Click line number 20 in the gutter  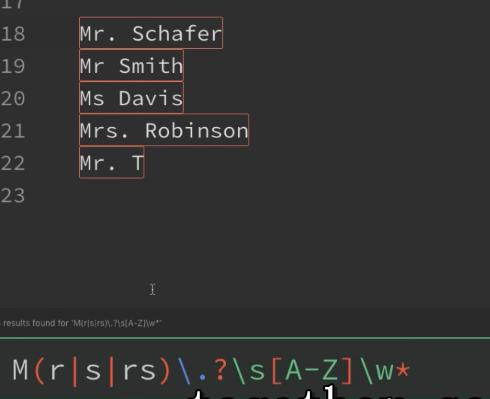coord(13,98)
